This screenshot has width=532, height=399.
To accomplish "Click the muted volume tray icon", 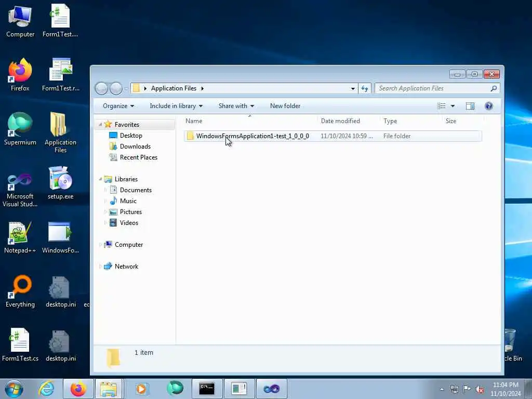I will point(480,390).
